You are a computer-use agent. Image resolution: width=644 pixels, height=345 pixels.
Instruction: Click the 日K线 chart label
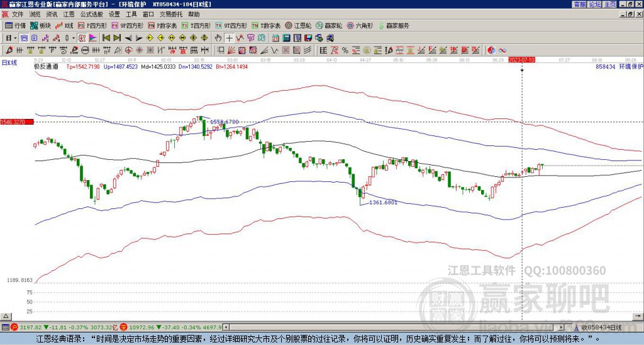pos(9,63)
